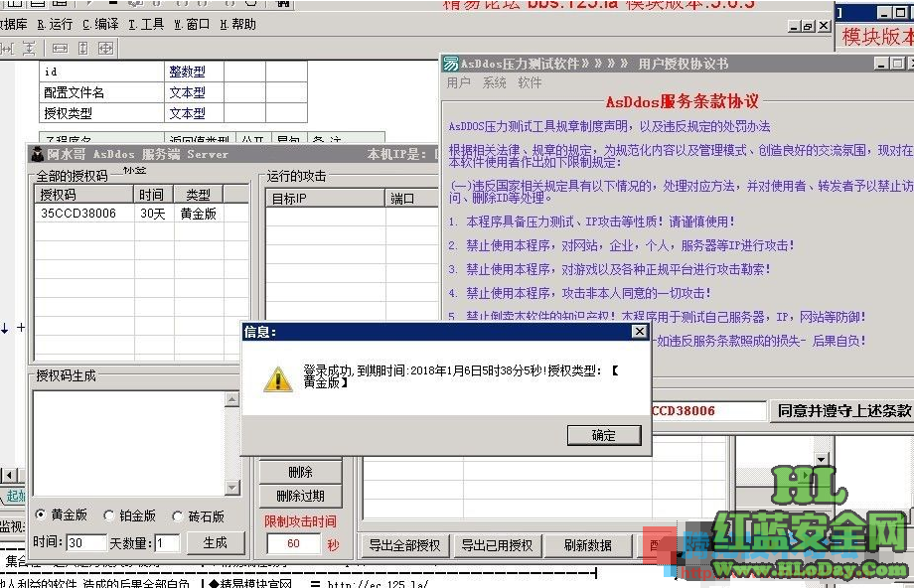The image size is (914, 588).
Task: Open the C.编译 menu
Action: click(101, 24)
